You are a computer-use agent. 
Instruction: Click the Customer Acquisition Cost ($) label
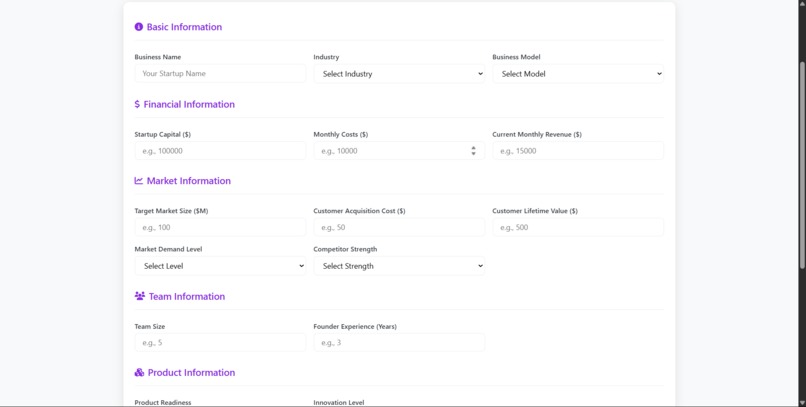(x=359, y=211)
